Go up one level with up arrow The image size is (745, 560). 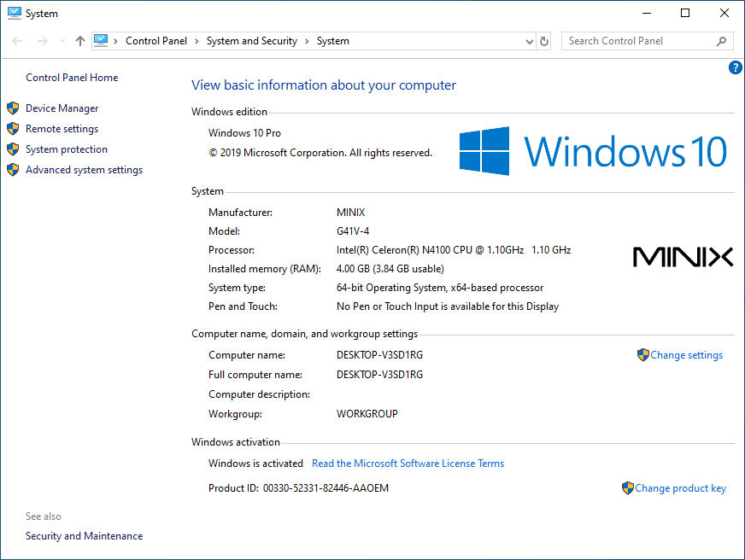(x=79, y=41)
